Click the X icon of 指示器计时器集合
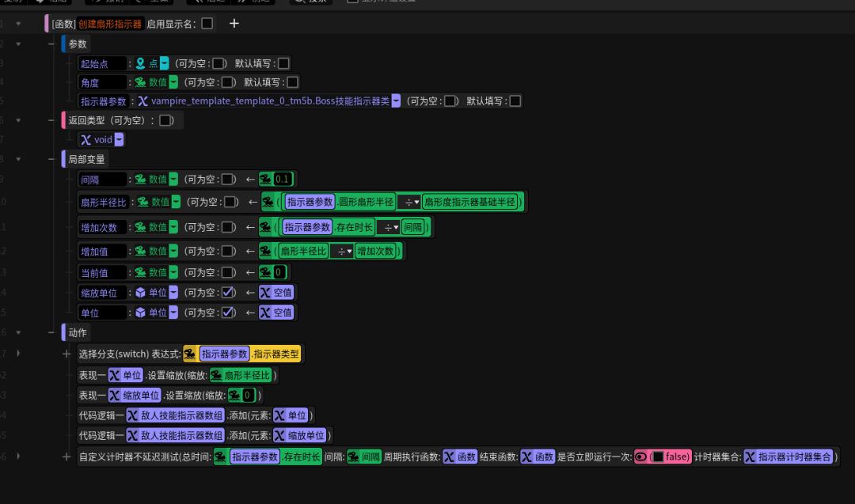 point(750,457)
